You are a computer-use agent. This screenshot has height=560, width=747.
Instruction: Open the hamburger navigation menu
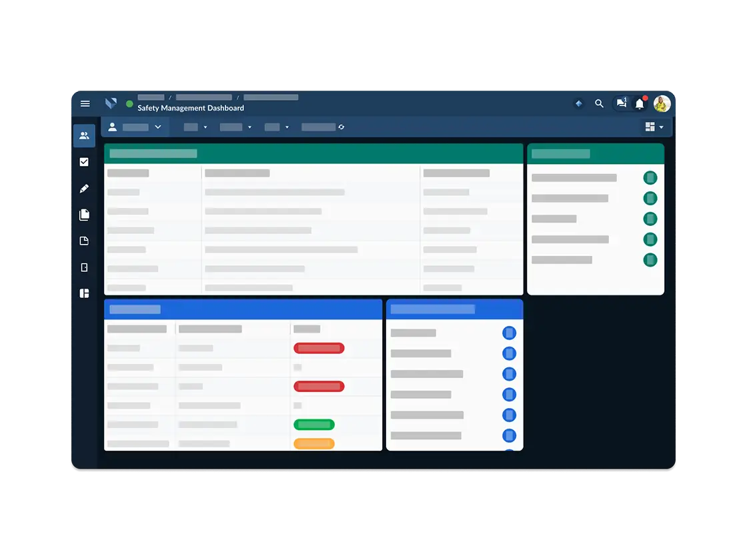click(x=85, y=103)
